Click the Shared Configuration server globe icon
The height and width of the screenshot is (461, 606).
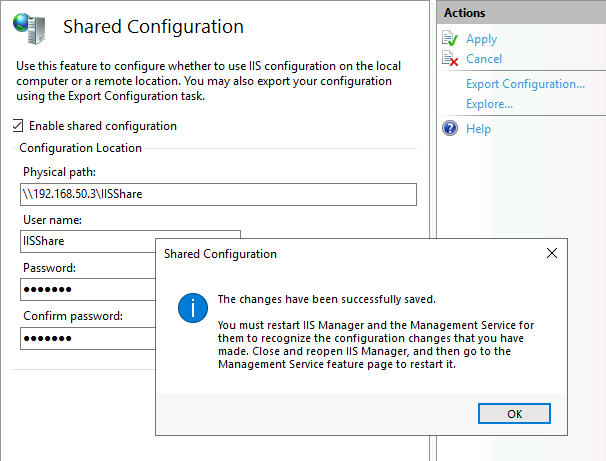point(29,28)
